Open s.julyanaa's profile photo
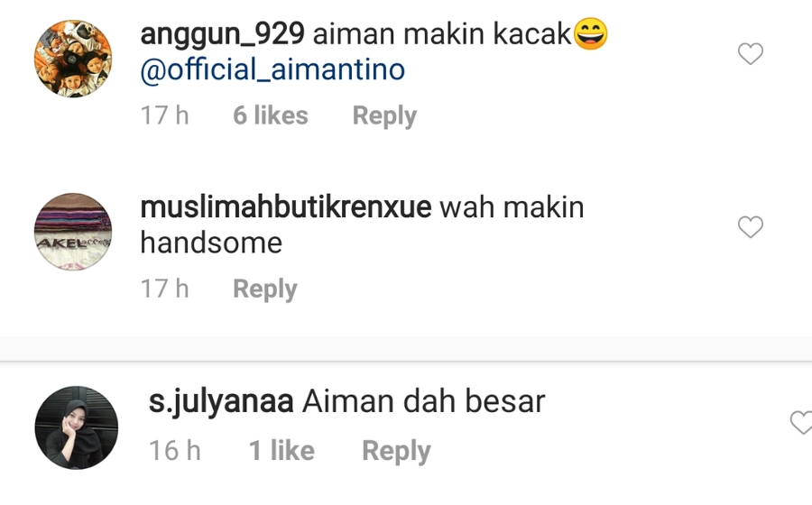This screenshot has height=505, width=812. [76, 427]
